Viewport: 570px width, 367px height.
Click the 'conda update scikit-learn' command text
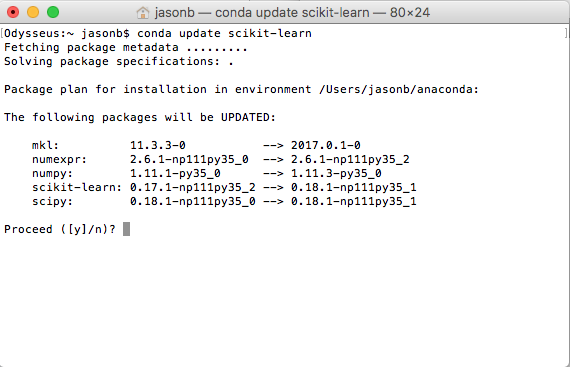(224, 33)
